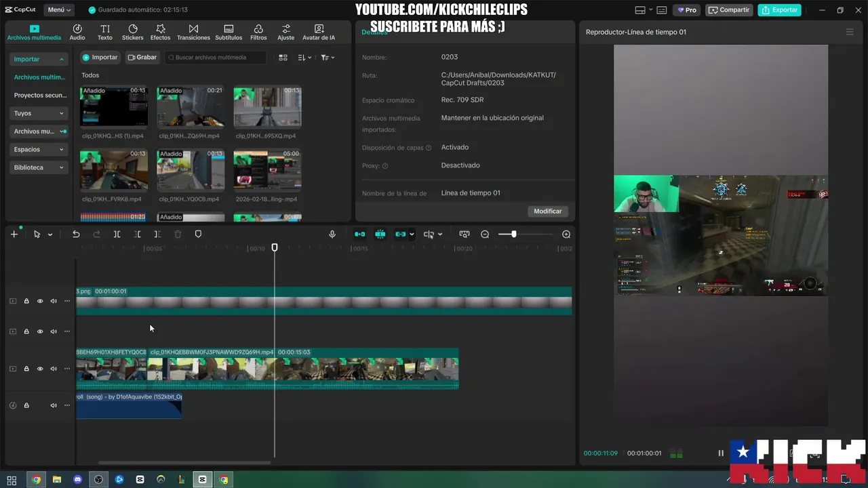Open the preview axis tool
Screen dimensions: 868x488
click(x=429, y=235)
